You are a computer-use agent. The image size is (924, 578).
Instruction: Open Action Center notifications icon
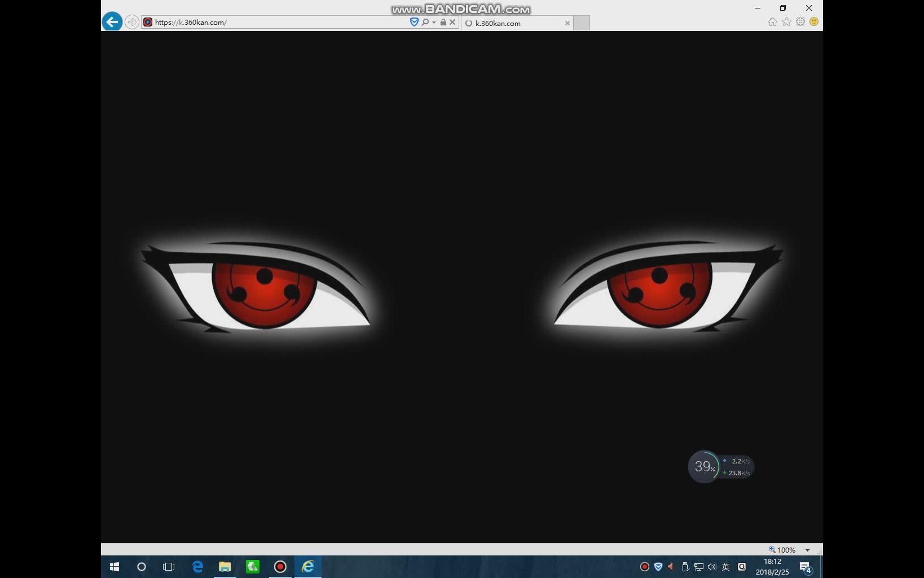click(806, 567)
